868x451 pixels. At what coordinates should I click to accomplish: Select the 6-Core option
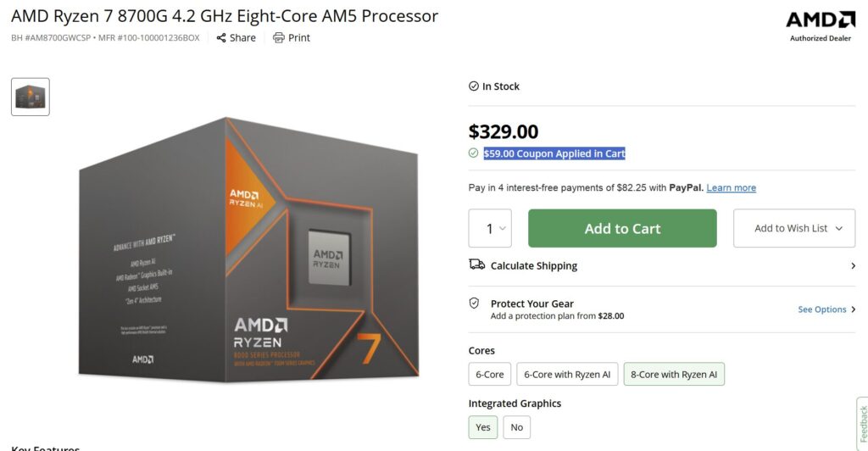(x=490, y=374)
